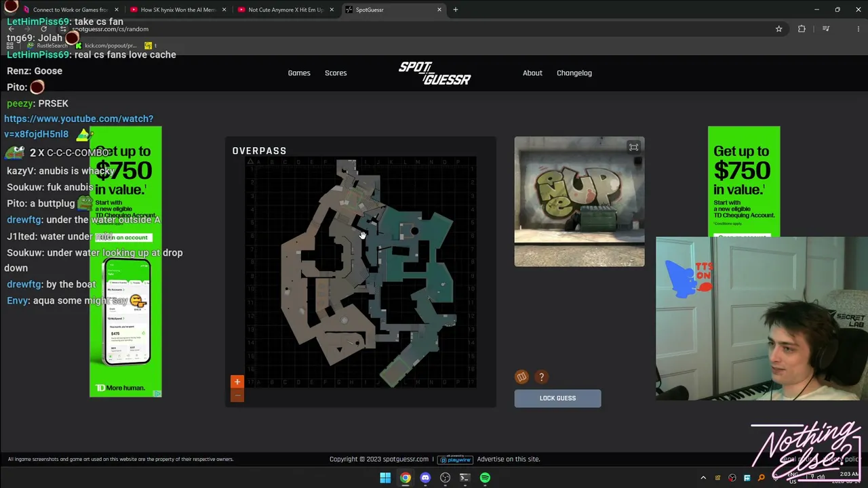Close the 'How SK hynix Won' tab

224,9
